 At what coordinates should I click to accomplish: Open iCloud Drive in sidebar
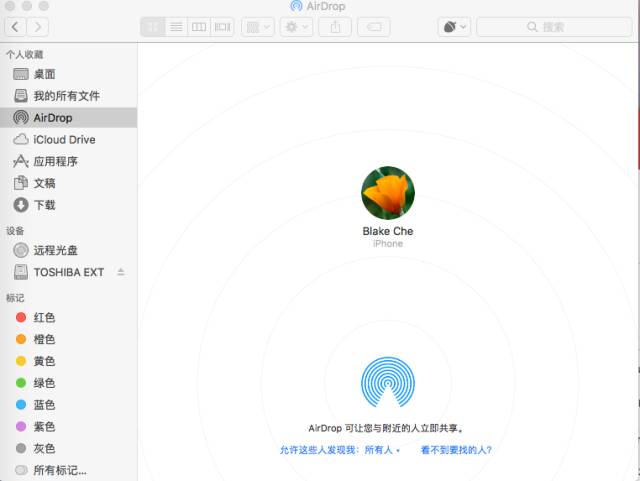pyautogui.click(x=64, y=140)
